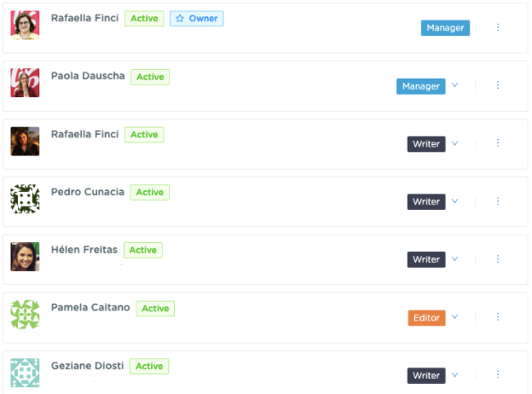532x394 pixels.
Task: Open three-dot menu for Hélen Freitas
Action: coord(498,259)
